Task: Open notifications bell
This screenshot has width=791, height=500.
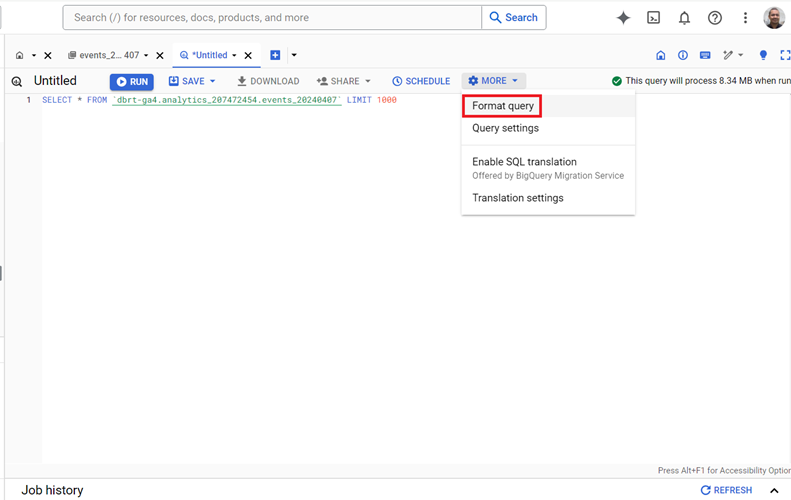Action: point(684,18)
